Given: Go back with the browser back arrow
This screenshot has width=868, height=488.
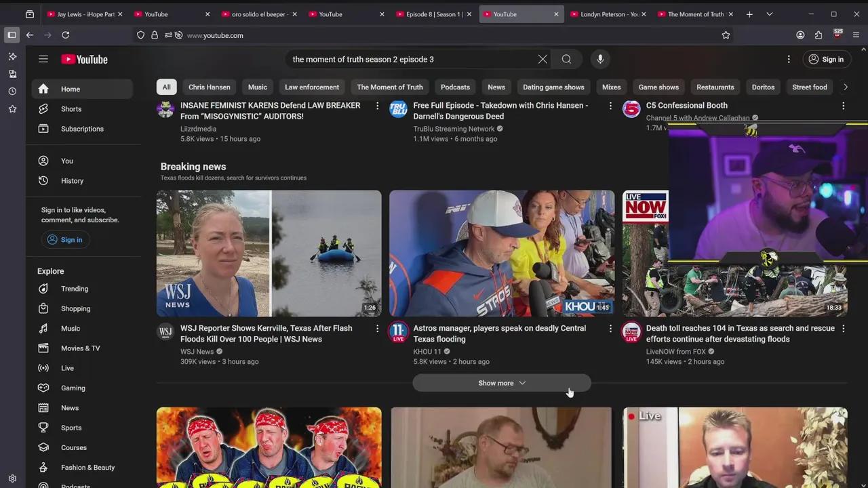Looking at the screenshot, I should tap(30, 35).
